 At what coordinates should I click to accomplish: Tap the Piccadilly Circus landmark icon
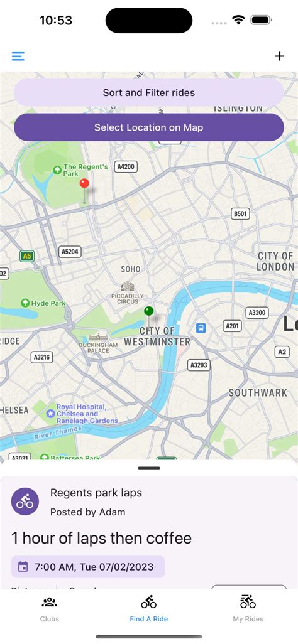click(128, 286)
